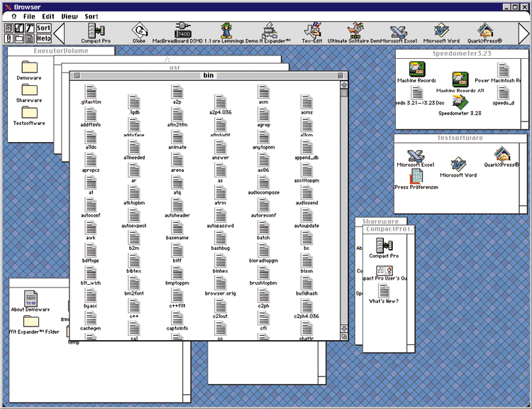The image size is (532, 409).
Task: Click the close box of the bin window
Action: (77, 75)
